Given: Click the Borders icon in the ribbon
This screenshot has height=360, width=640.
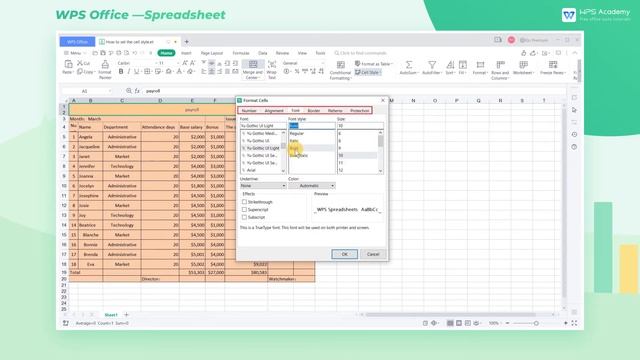Looking at the screenshot, I should pyautogui.click(x=147, y=71).
